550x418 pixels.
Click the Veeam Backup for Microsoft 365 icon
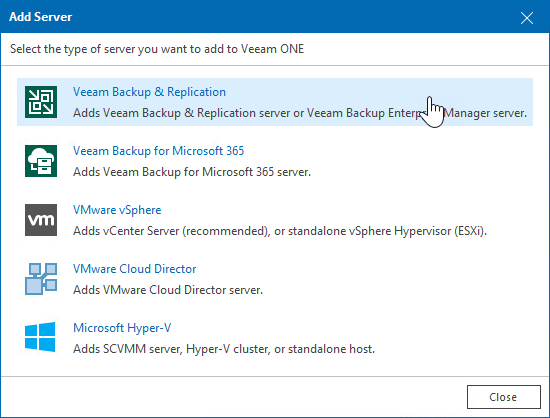coord(41,161)
